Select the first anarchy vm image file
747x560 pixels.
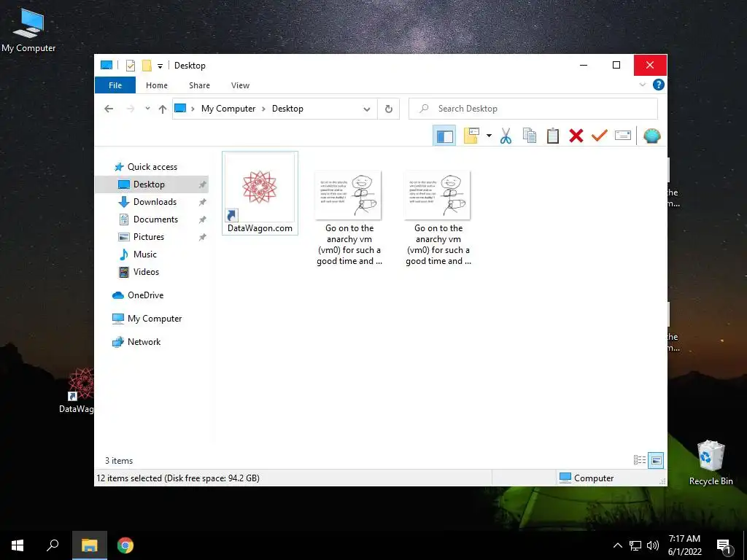coord(349,218)
